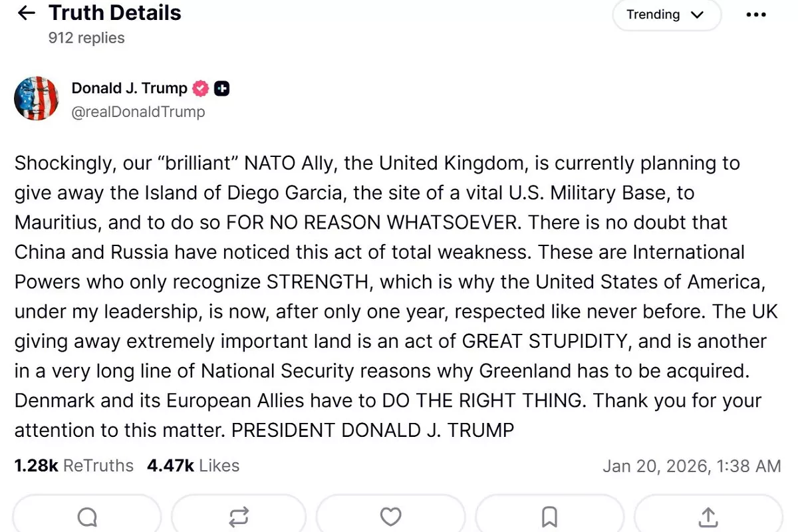Bookmark this Truth post
The width and height of the screenshot is (798, 532).
click(549, 516)
